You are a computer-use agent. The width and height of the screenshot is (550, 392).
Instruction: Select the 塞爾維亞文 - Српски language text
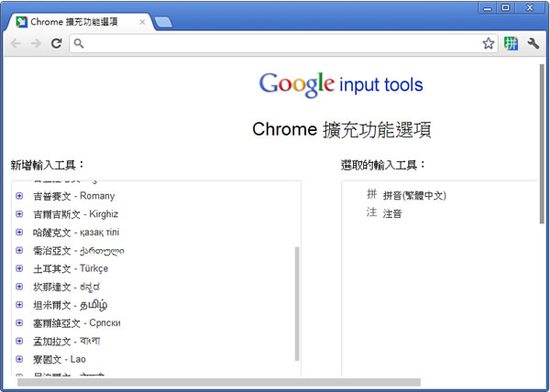tap(77, 323)
